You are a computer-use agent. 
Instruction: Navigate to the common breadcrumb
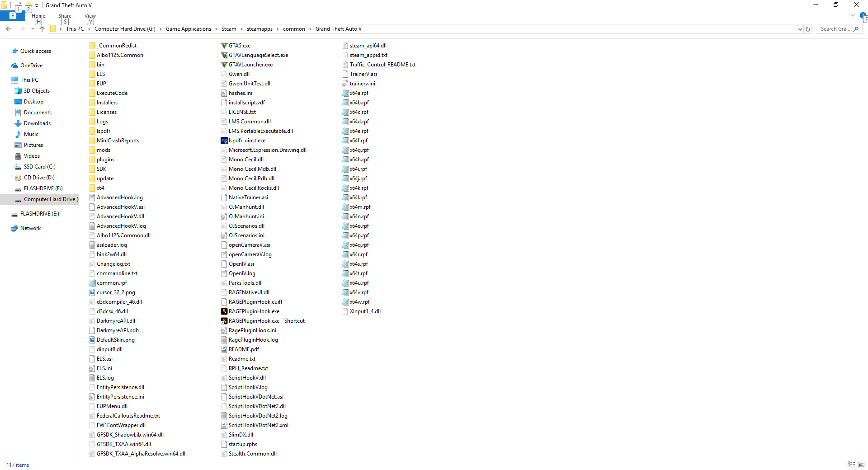click(x=294, y=29)
